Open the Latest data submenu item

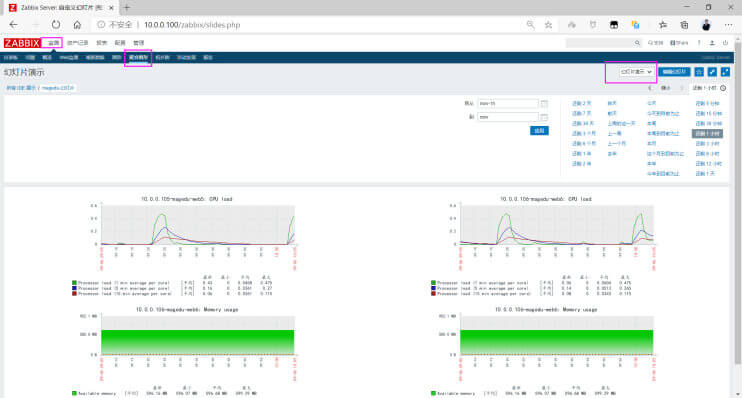[95, 58]
